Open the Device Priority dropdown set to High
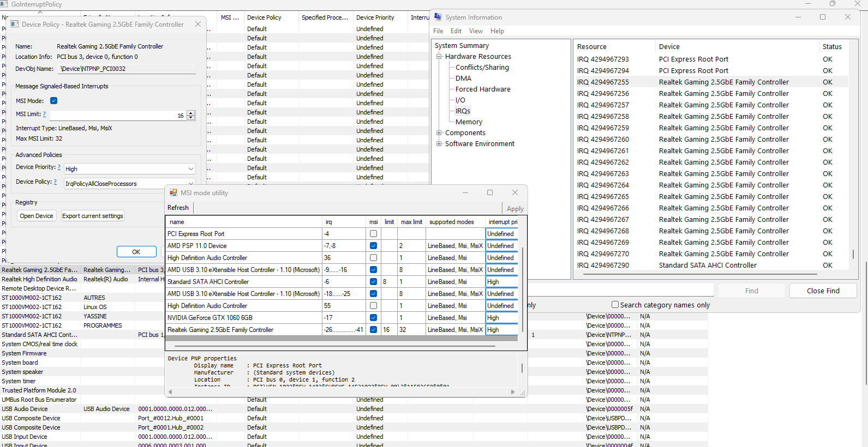The image size is (868, 447). click(129, 169)
